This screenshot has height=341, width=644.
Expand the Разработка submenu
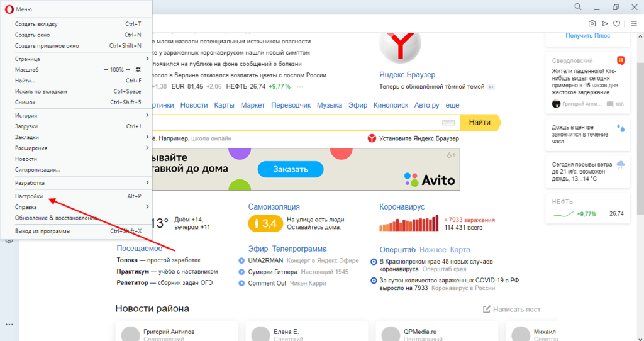click(76, 183)
